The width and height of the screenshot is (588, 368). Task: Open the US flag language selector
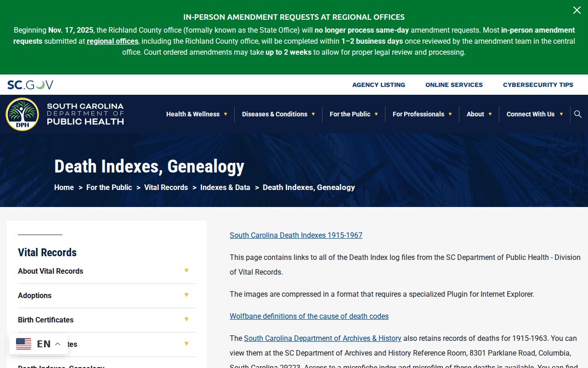pos(24,344)
